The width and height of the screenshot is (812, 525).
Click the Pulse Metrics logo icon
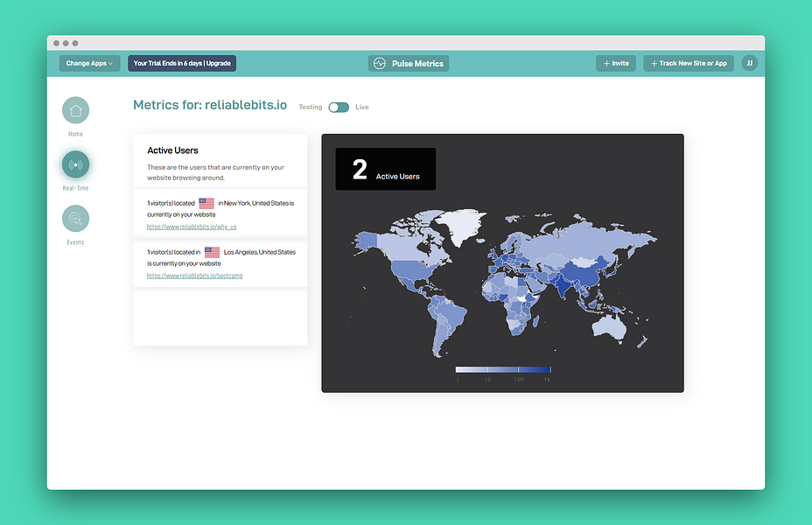click(380, 63)
